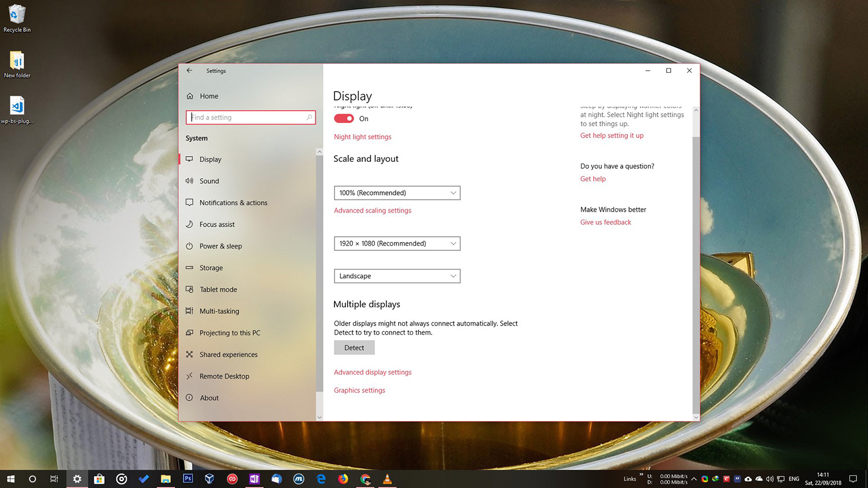Viewport: 868px width, 488px height.
Task: Open Advanced scaling settings link
Action: point(372,210)
